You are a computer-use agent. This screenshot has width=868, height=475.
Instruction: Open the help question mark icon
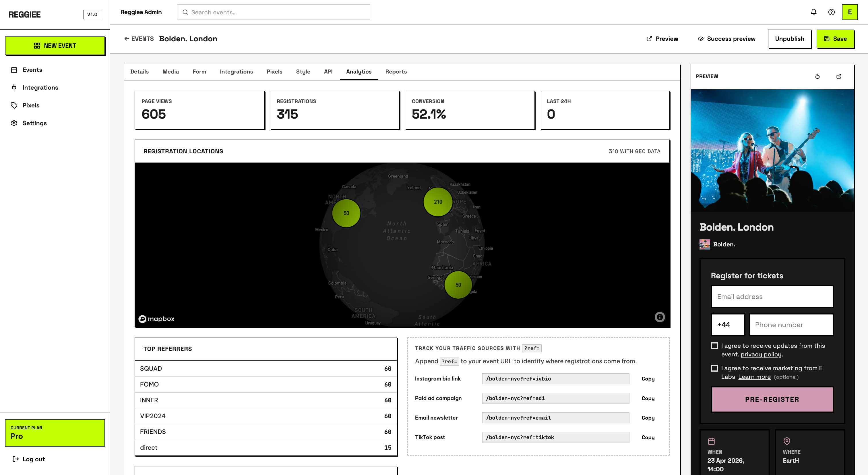pos(831,12)
